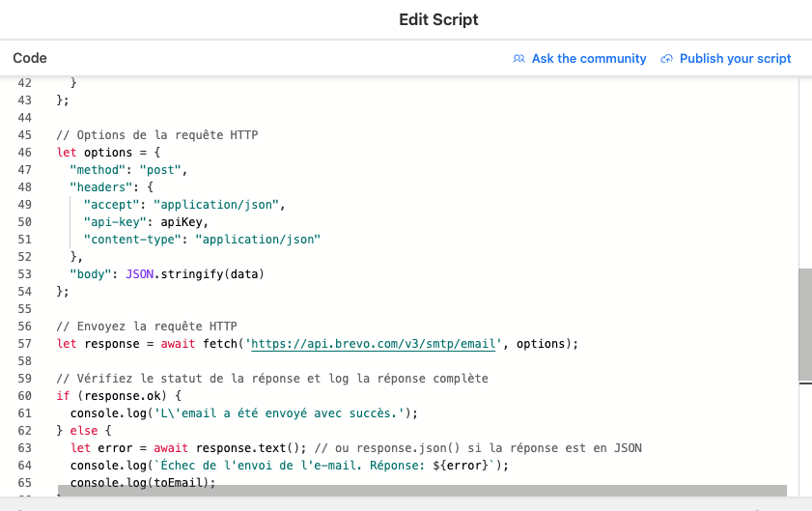Click the apiKey variable on line 50
Image resolution: width=812 pixels, height=511 pixels.
182,222
